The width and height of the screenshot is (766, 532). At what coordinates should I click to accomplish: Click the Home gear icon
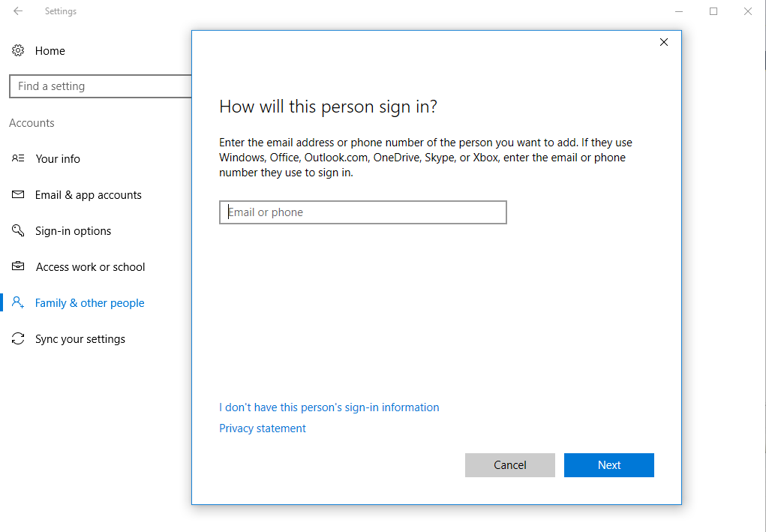coord(18,51)
